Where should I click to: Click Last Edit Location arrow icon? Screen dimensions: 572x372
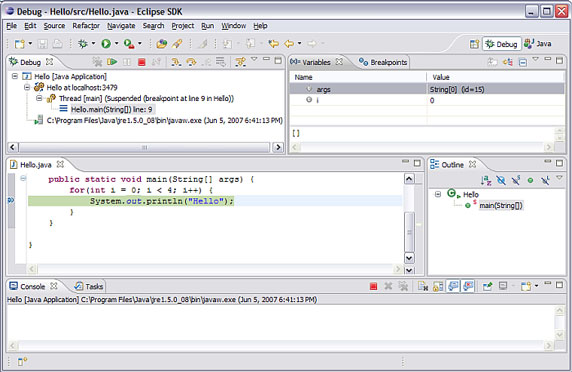click(x=273, y=44)
